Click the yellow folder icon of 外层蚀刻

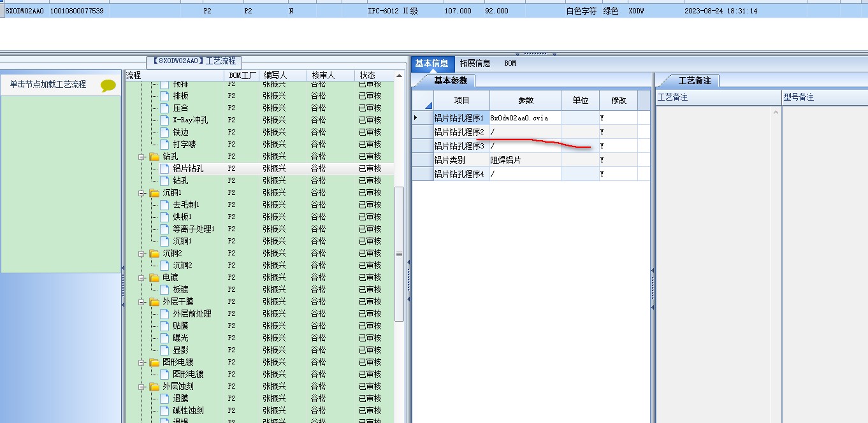[154, 386]
